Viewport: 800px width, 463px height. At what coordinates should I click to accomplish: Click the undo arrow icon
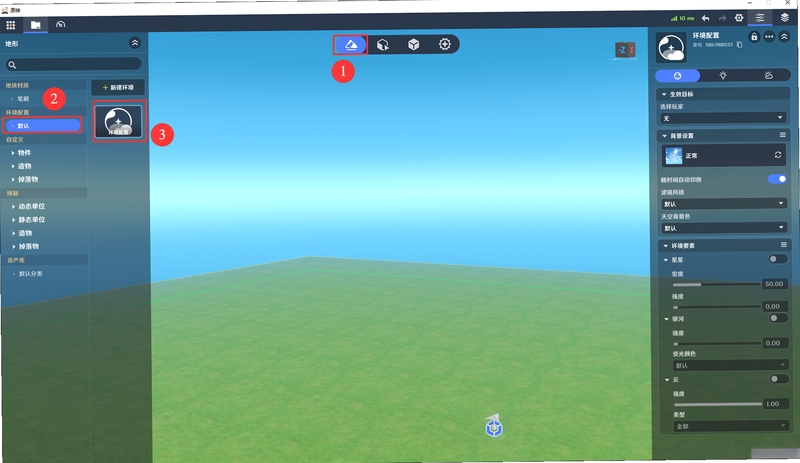pos(706,18)
